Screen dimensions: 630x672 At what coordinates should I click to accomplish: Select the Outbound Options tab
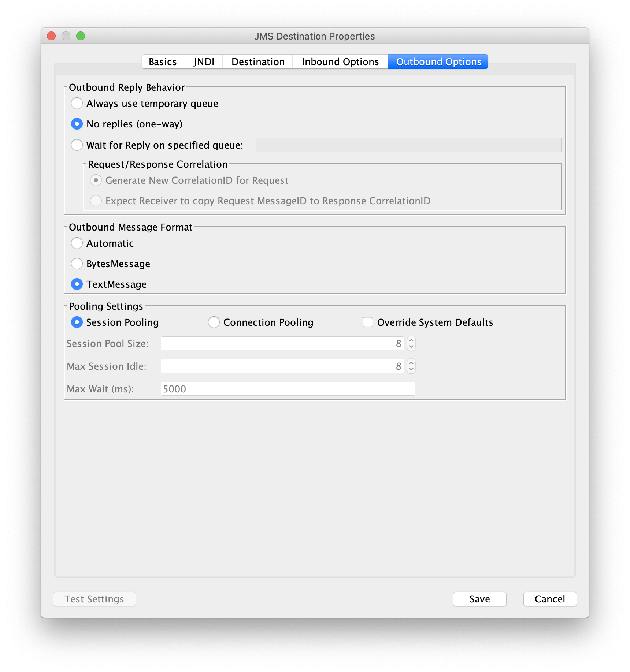(438, 61)
